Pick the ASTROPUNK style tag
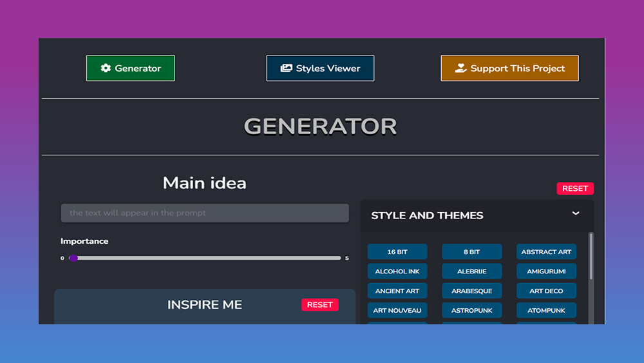The height and width of the screenshot is (363, 644). pyautogui.click(x=471, y=310)
